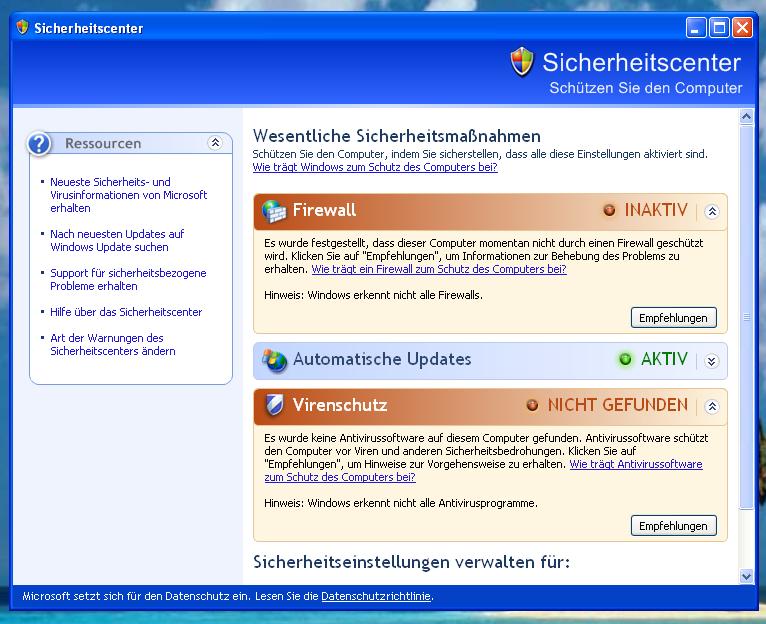Click scrollbar down arrow
The image size is (766, 624).
[746, 576]
